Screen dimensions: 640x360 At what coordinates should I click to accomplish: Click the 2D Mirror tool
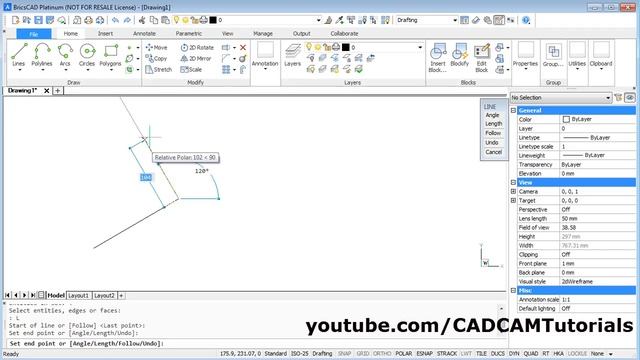click(196, 58)
